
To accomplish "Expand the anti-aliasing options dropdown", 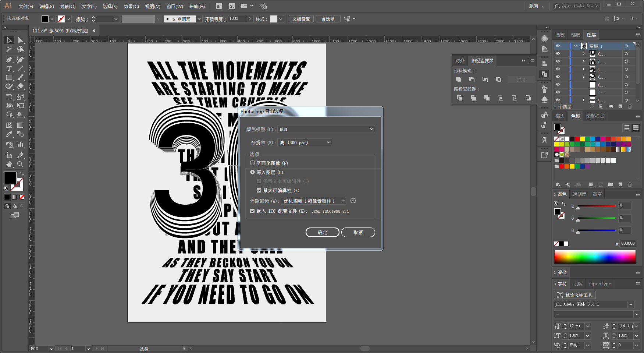I will point(314,201).
